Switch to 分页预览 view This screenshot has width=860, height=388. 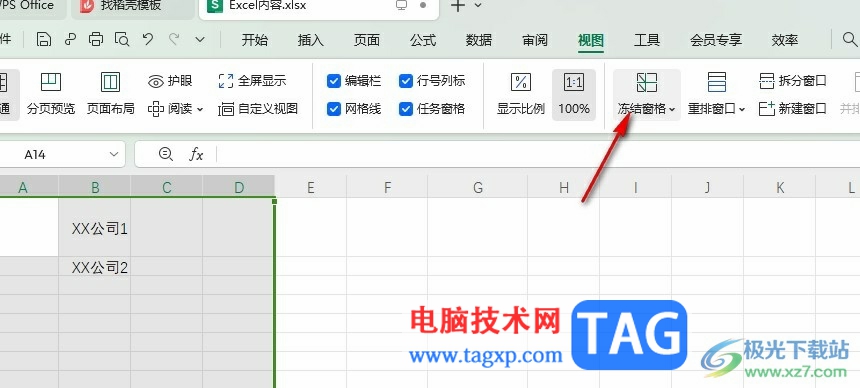click(x=51, y=94)
